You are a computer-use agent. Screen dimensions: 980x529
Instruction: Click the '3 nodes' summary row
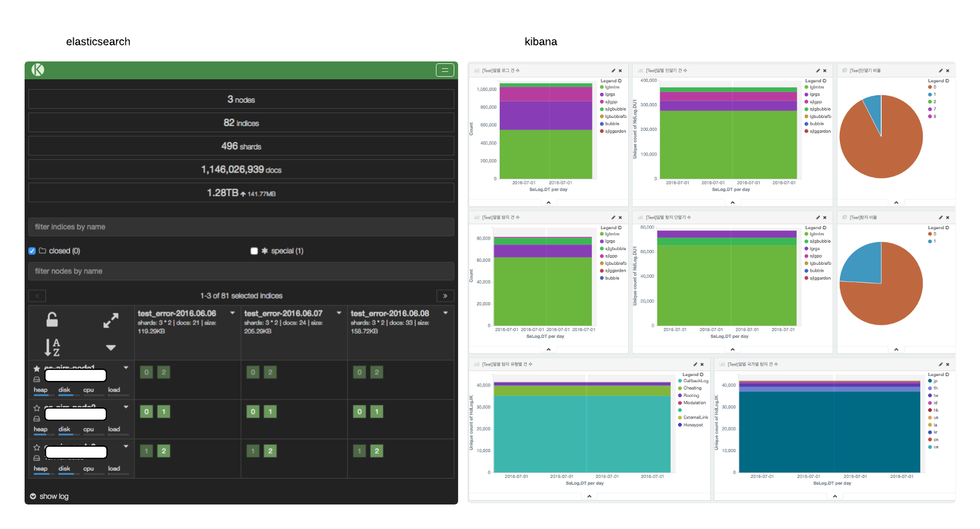pyautogui.click(x=241, y=100)
